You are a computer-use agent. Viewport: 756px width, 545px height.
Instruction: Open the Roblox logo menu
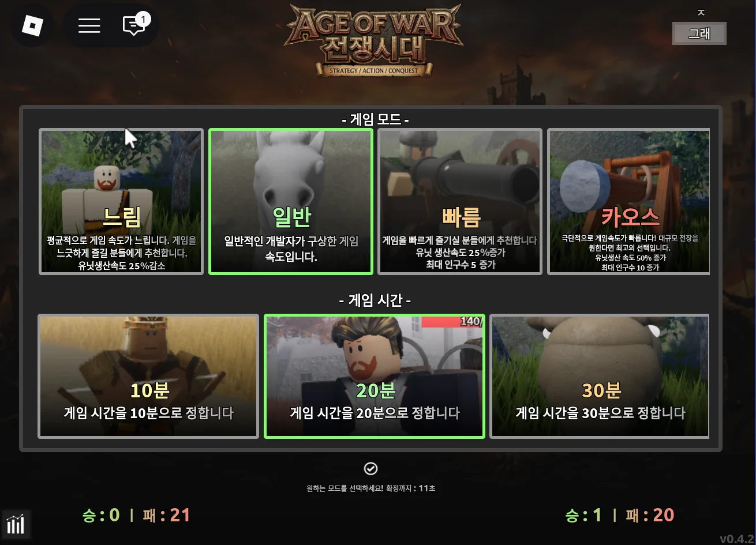32,25
